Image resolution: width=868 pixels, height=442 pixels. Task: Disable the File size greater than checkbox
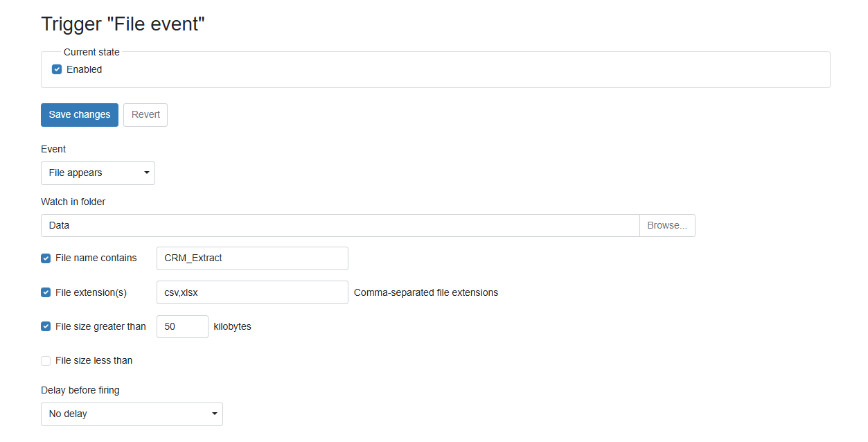46,326
